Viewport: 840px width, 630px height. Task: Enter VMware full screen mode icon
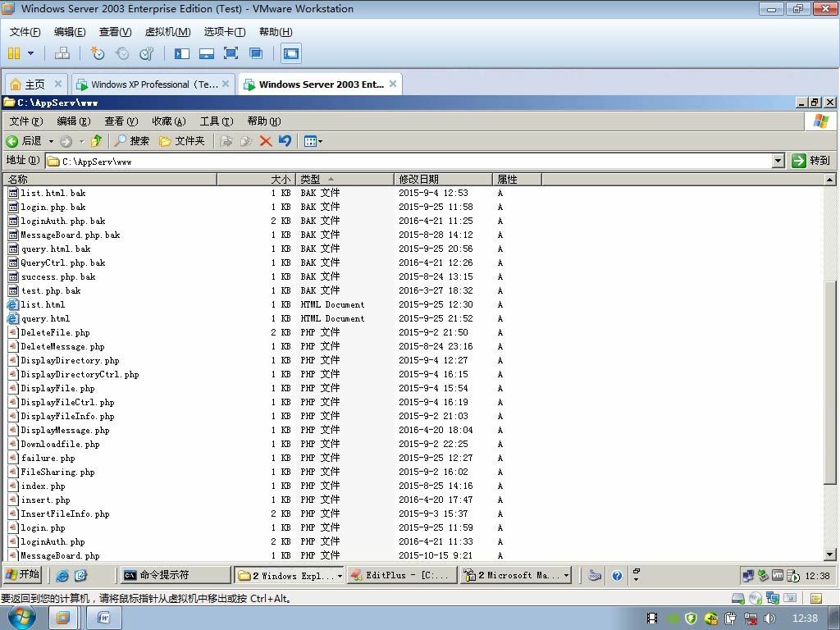(231, 53)
